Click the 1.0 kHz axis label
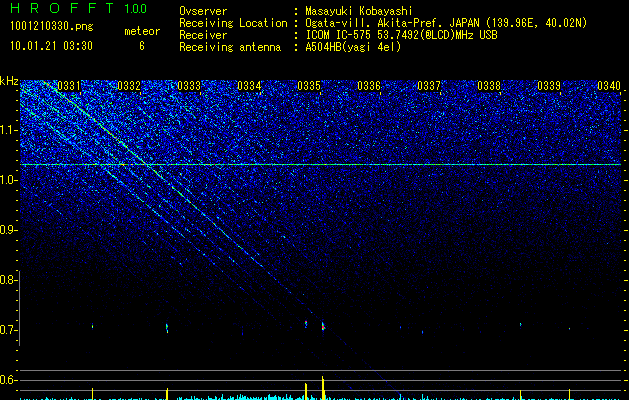 point(8,180)
